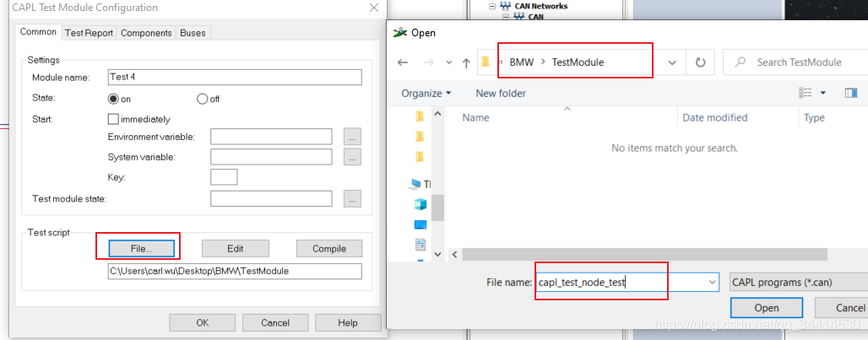
Task: Open the address bar previous locations dropdown
Action: [x=672, y=62]
